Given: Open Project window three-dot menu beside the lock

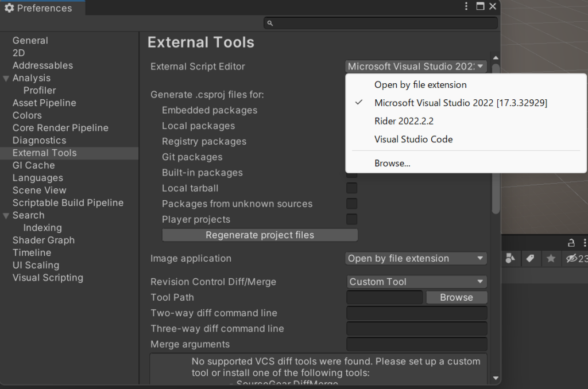Looking at the screenshot, I should [585, 243].
